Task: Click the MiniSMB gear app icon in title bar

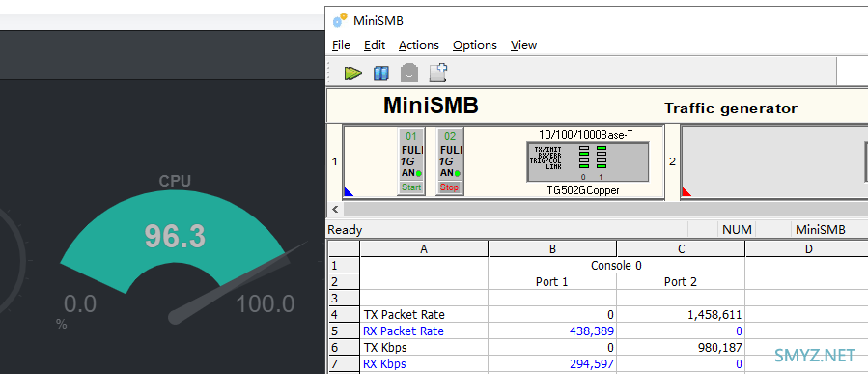Action: coord(339,20)
